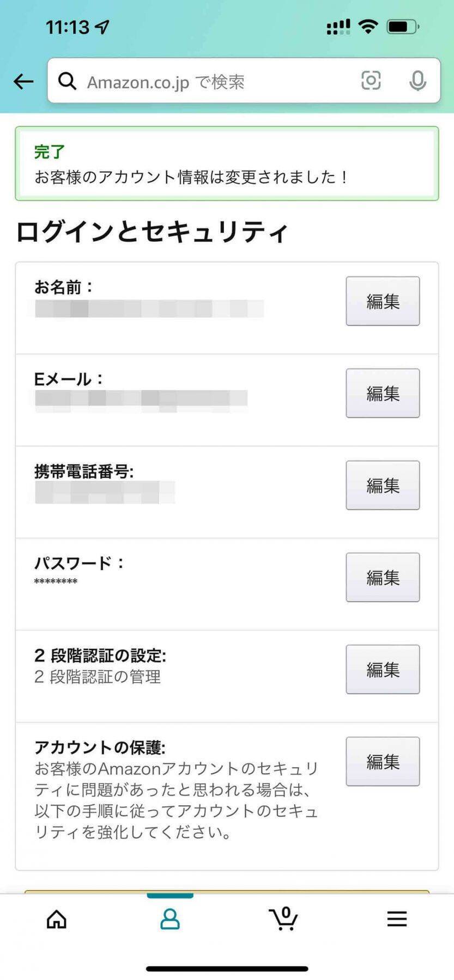Tap the search magnifier icon
Image resolution: width=454 pixels, height=980 pixels.
68,81
